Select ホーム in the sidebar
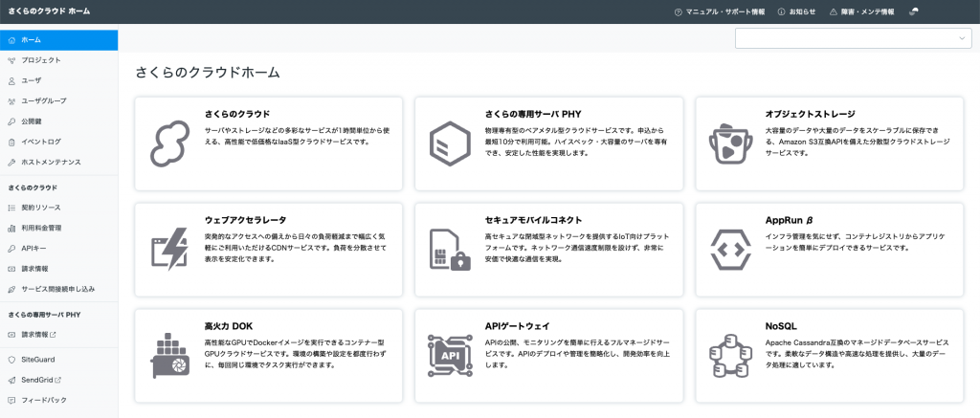 (58, 40)
